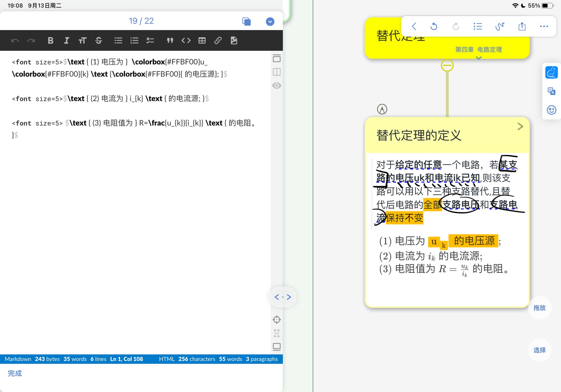Check the battery indicator in status bar

(x=548, y=6)
